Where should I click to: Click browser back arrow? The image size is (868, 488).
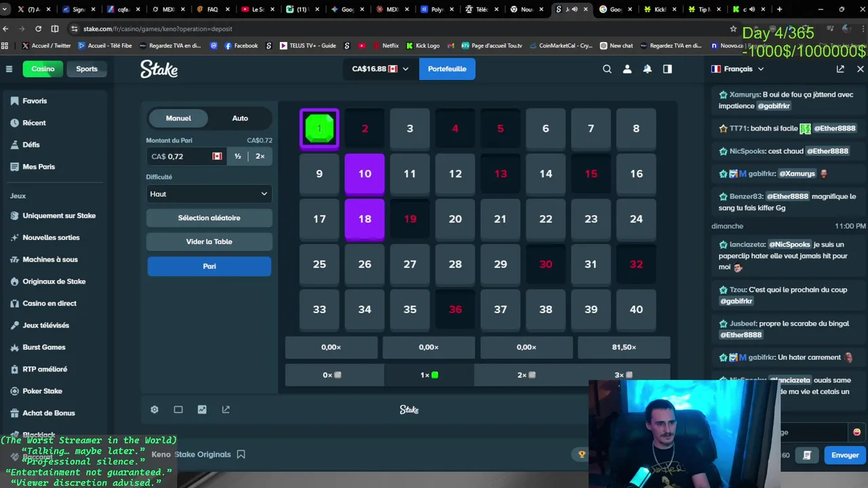point(6,28)
